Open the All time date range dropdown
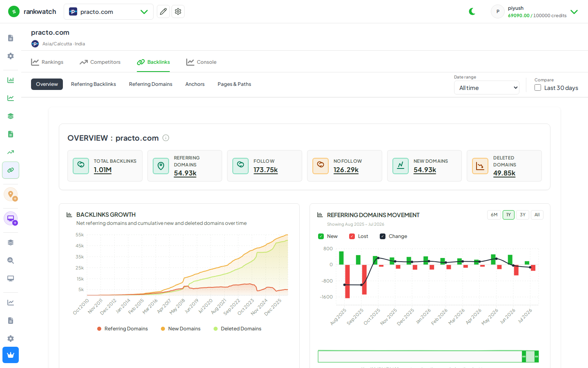The width and height of the screenshot is (588, 368). [487, 88]
